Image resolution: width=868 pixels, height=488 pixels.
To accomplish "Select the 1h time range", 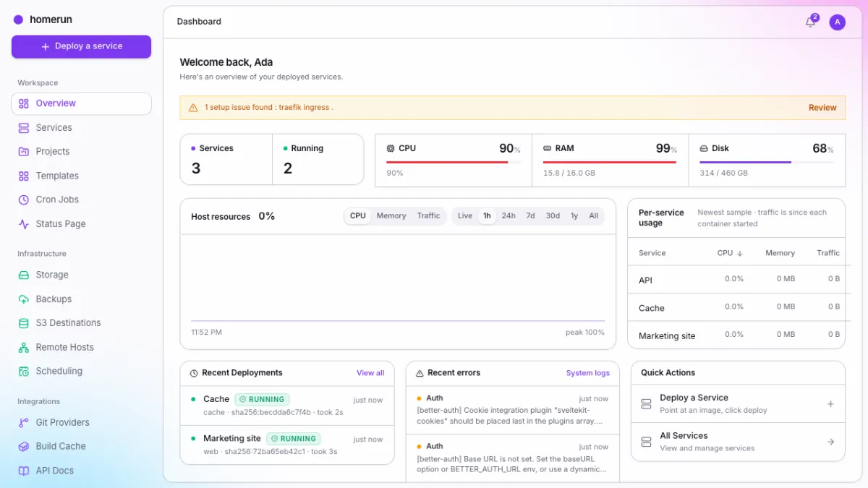I will coord(488,216).
